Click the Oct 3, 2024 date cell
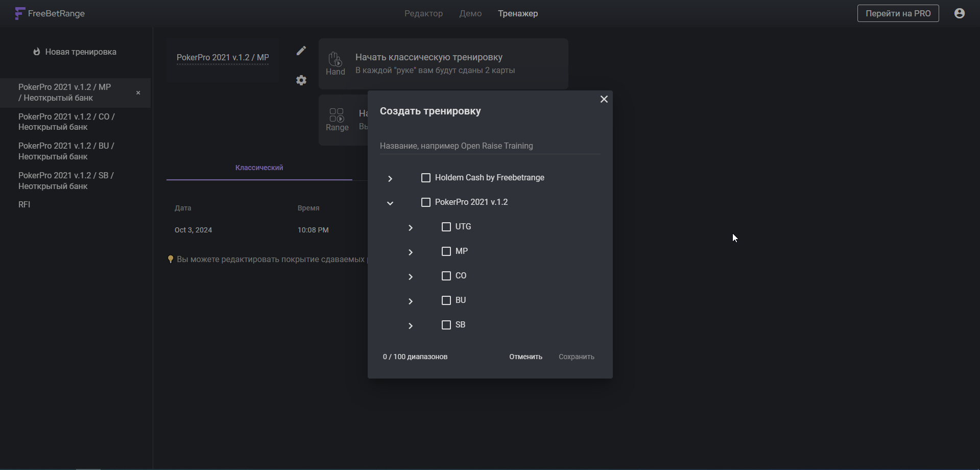The width and height of the screenshot is (980, 470). (x=193, y=230)
